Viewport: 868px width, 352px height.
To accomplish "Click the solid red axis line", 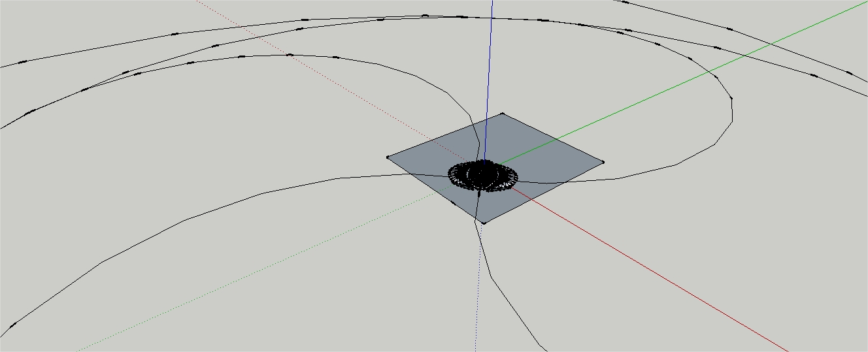I will 654,274.
